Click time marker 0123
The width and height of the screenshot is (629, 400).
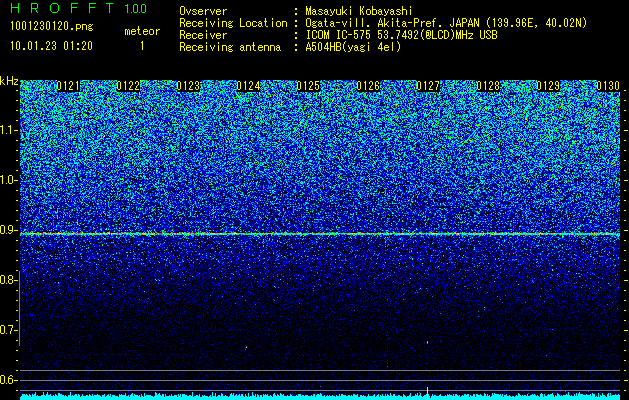(188, 86)
